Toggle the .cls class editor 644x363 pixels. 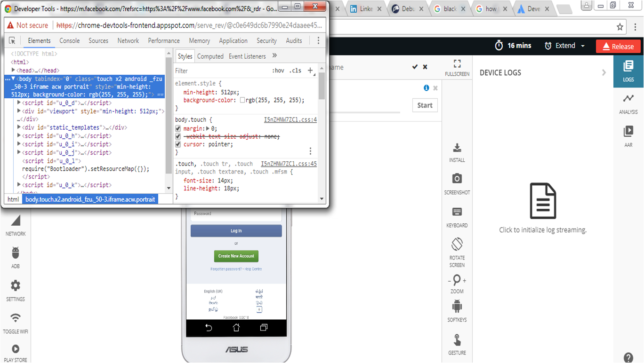(295, 71)
